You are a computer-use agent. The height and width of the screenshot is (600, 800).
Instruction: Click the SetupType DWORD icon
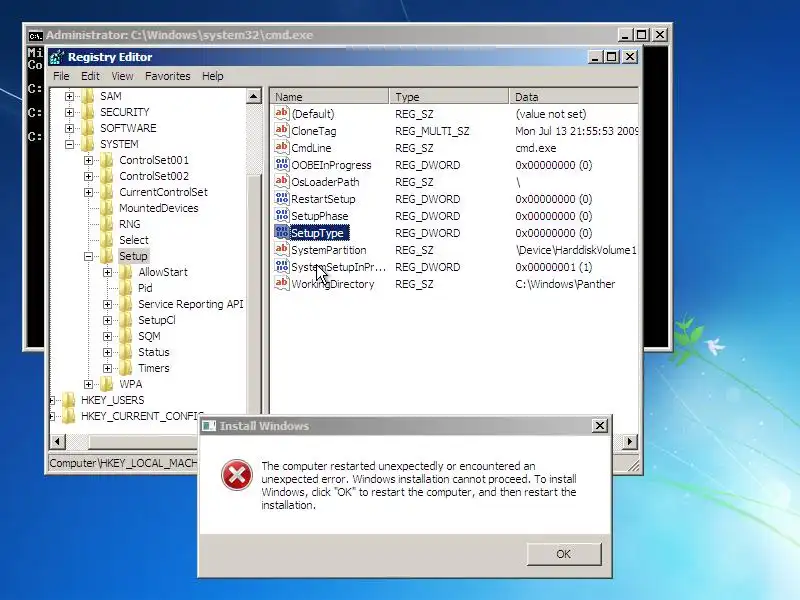(282, 233)
